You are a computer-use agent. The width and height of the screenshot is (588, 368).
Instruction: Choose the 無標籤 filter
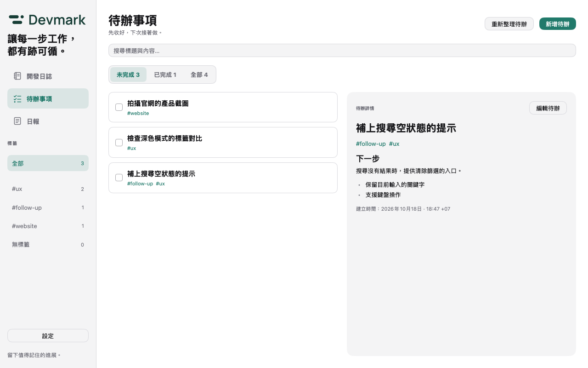pos(48,245)
